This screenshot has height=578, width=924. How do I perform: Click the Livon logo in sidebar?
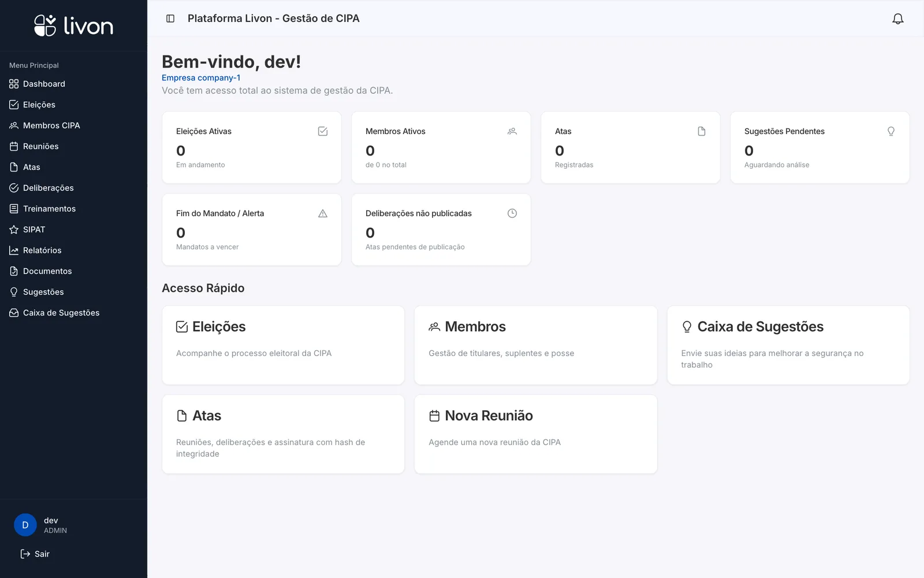tap(73, 25)
